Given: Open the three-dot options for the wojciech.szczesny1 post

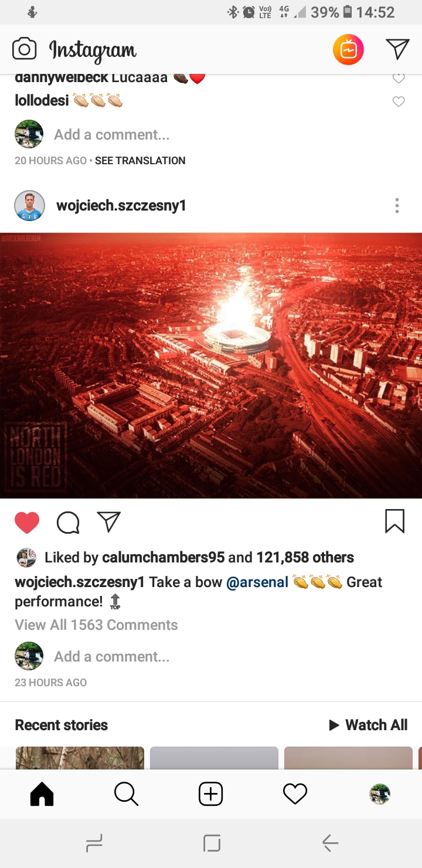Looking at the screenshot, I should click(x=397, y=206).
